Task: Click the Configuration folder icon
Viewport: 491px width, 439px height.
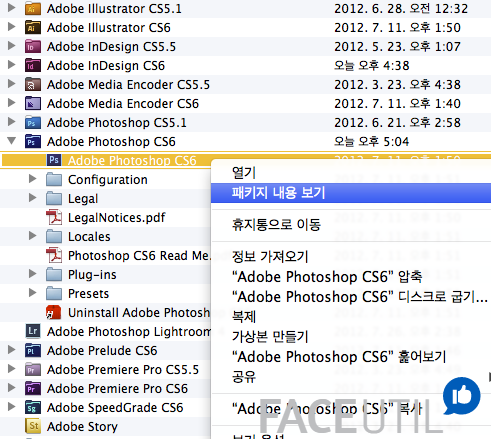Action: coord(54,180)
